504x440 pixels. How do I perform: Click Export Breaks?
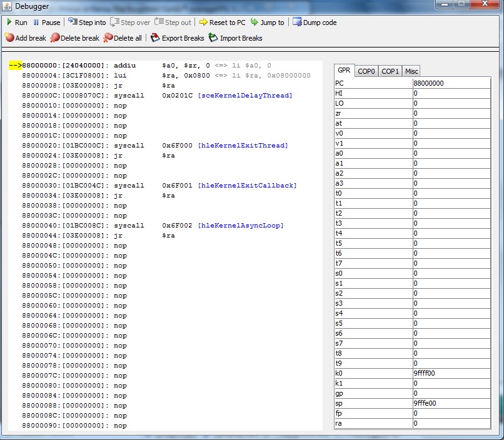pyautogui.click(x=178, y=38)
